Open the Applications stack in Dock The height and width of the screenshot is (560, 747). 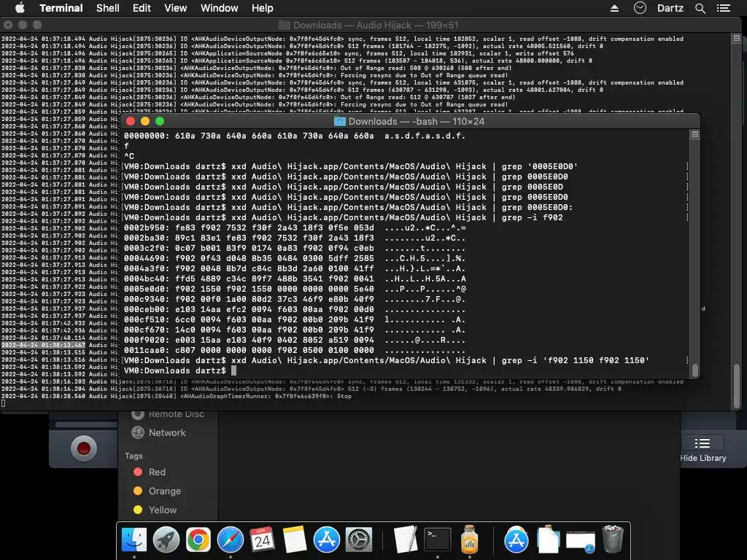click(x=516, y=540)
